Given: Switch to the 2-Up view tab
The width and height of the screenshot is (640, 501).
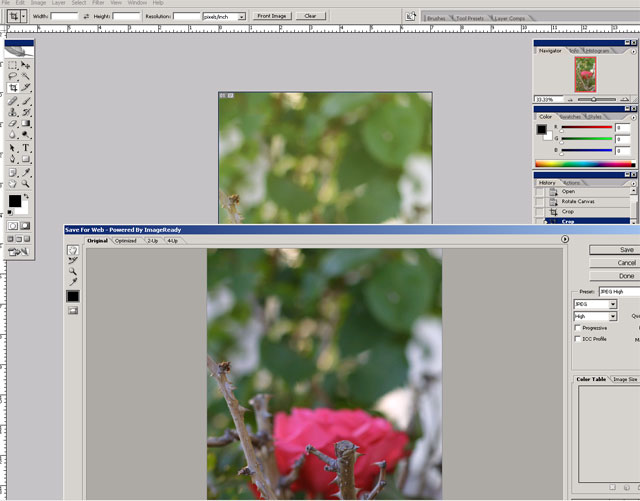Looking at the screenshot, I should point(153,241).
